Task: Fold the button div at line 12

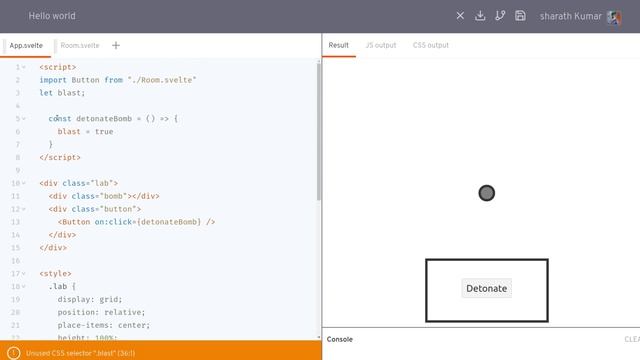Action: click(24, 209)
